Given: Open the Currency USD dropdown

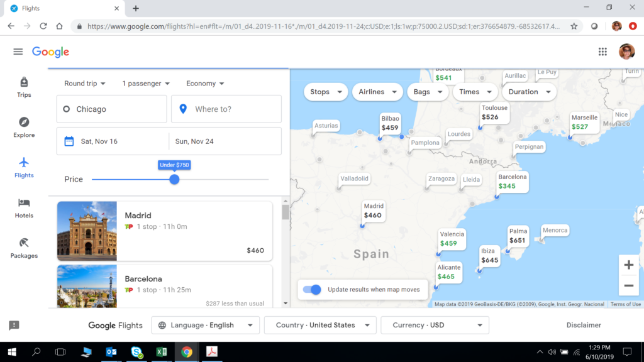Looking at the screenshot, I should 435,325.
